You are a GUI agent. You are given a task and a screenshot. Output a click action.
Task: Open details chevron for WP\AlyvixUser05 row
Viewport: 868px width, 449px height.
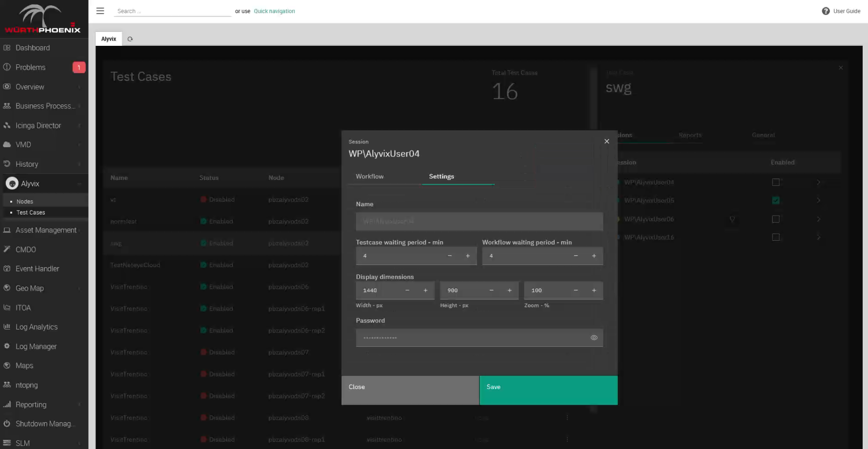818,200
